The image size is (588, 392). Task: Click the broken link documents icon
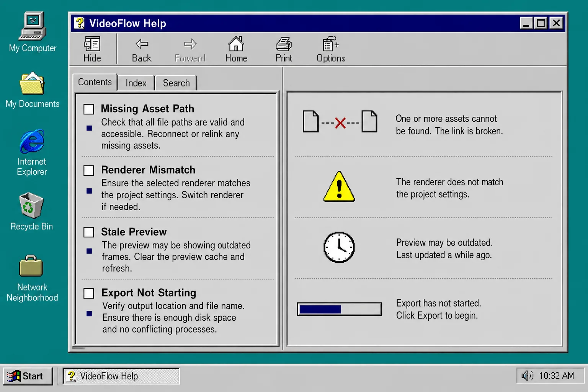click(340, 121)
